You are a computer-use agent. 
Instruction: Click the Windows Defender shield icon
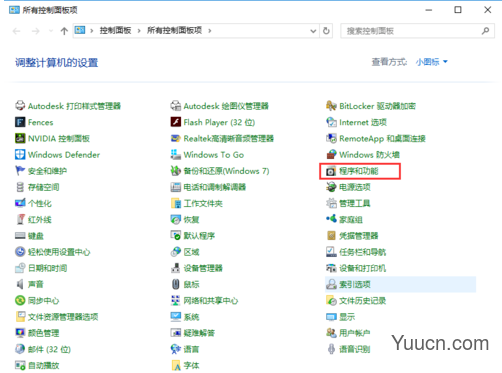[20, 155]
